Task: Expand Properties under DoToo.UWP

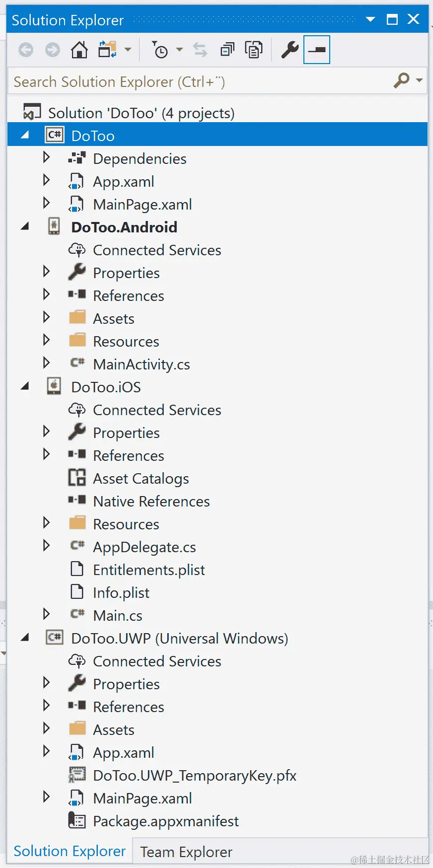Action: [47, 683]
